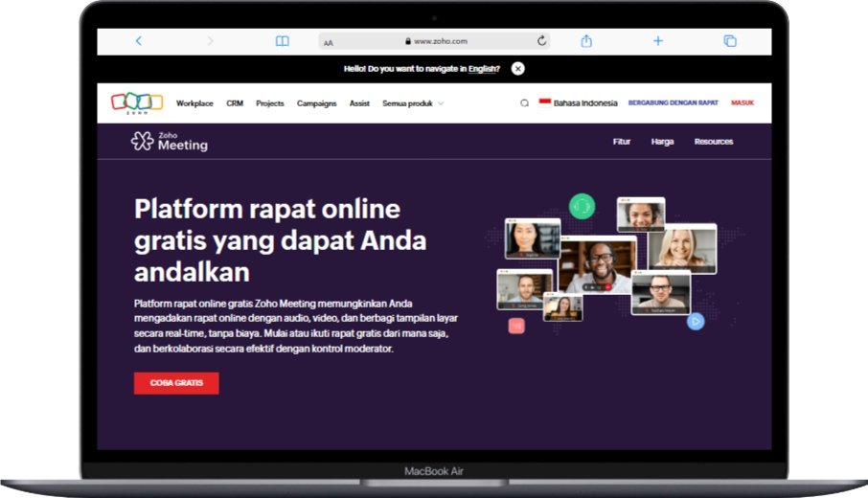Click the Platform rapat online headline
This screenshot has width=868, height=498.
pyautogui.click(x=280, y=240)
